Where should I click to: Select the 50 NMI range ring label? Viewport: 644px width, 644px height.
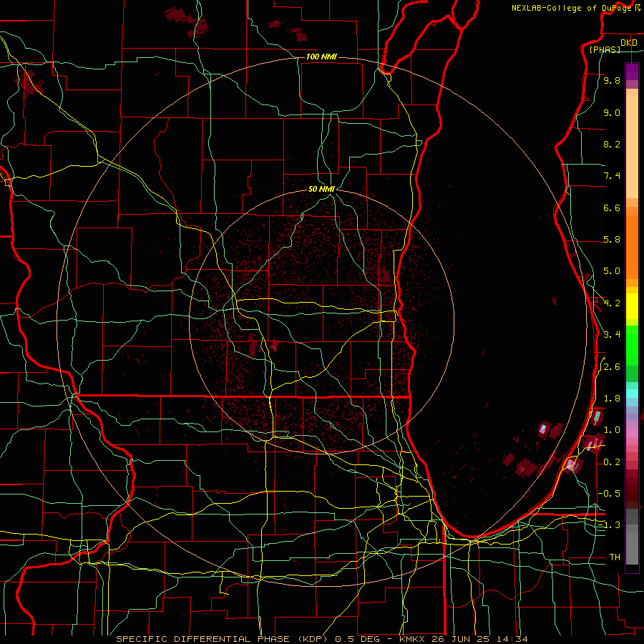click(321, 190)
